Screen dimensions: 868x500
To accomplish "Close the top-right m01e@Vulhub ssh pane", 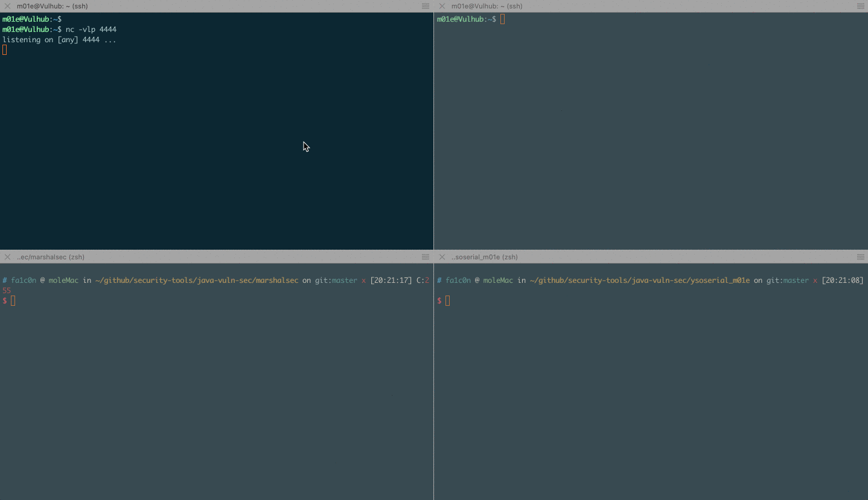I will (442, 6).
